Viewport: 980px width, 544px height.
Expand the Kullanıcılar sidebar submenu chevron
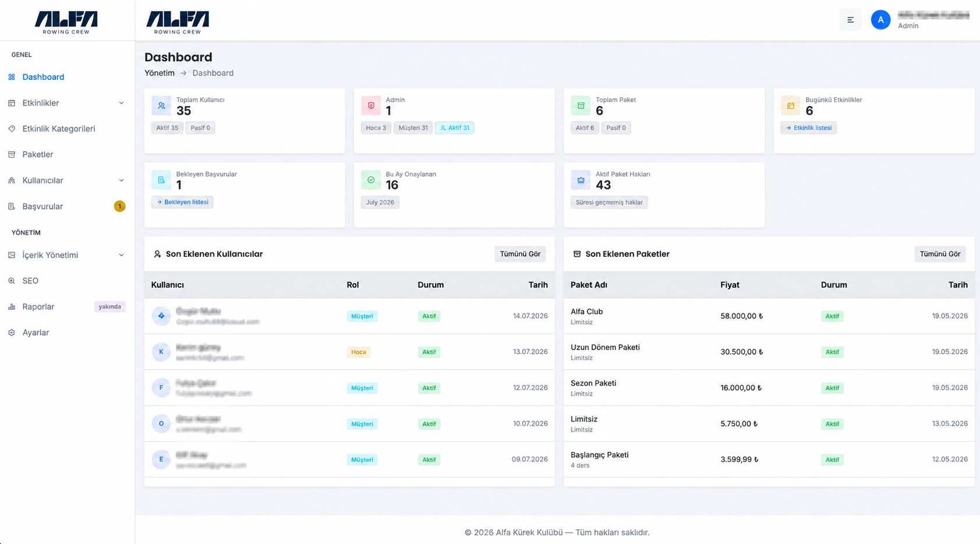click(121, 181)
